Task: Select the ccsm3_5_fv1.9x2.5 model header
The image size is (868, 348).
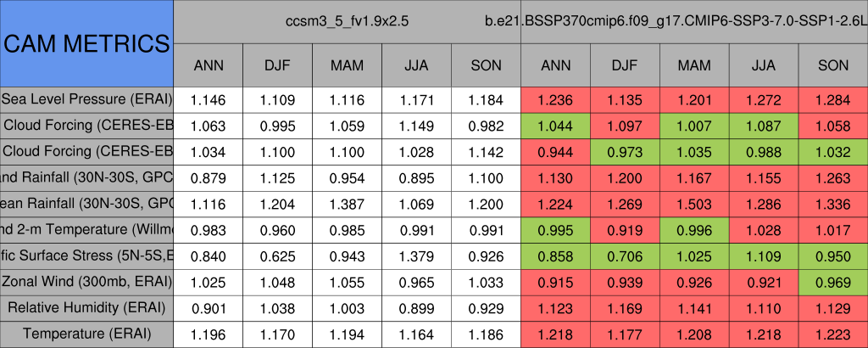Action: [x=347, y=20]
